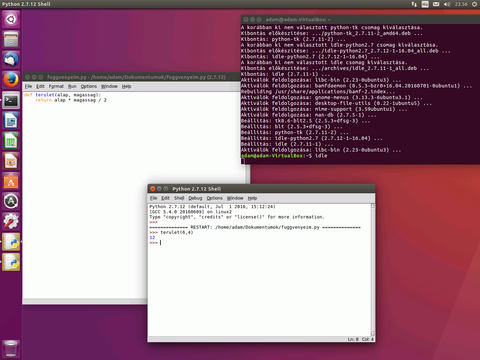Click the 'Python 2.7.12 (default...' banner line

point(212,207)
